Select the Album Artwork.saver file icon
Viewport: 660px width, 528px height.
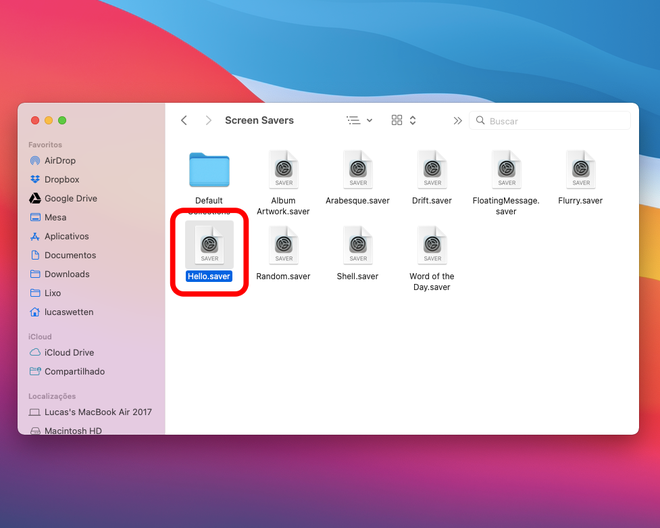(284, 169)
